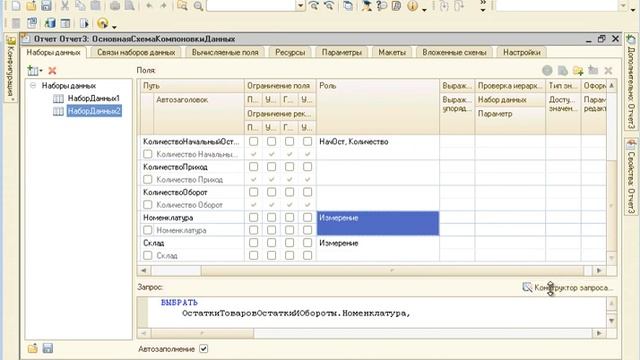Click the database cylinder icon in second toolbar row
Screen dimensions: 640x360
click(50, 23)
